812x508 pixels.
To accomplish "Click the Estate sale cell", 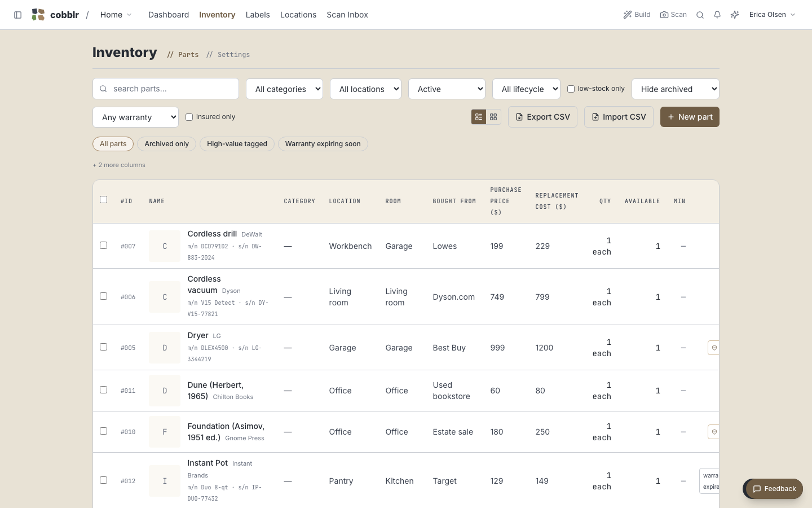I will click(x=453, y=432).
